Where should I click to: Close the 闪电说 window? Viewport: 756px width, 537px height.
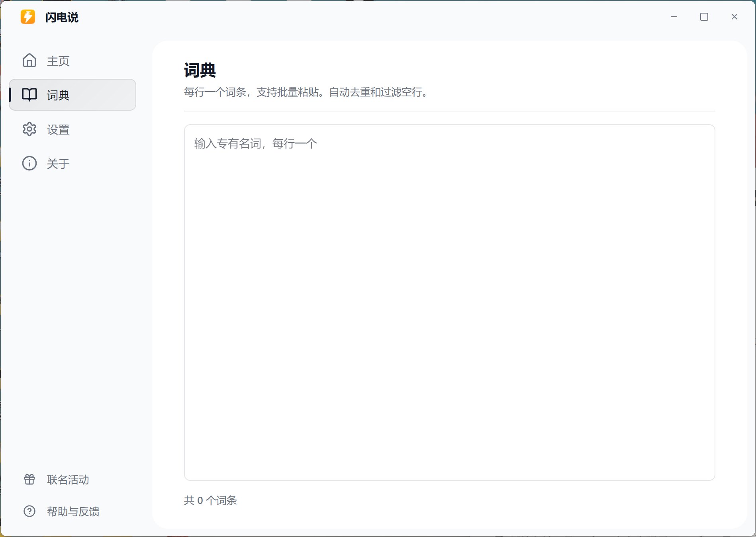click(734, 17)
